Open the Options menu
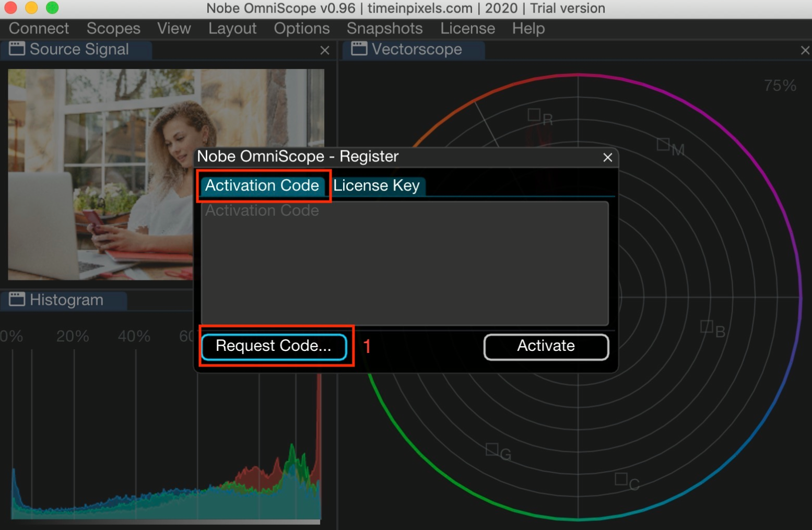 [x=302, y=28]
